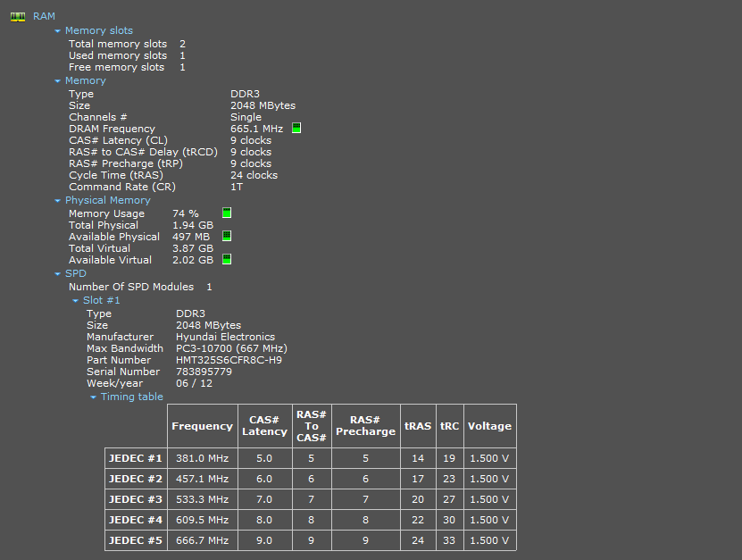This screenshot has height=560, width=742.
Task: Click the green Available Virtual indicator
Action: 227,259
